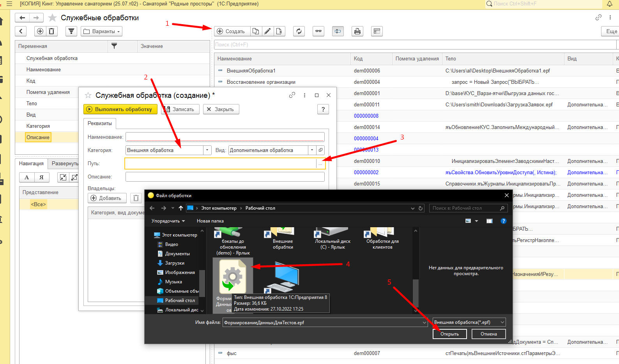Click the copy item icon next to Создать
Viewport: 619px width, 364px height.
tap(256, 31)
